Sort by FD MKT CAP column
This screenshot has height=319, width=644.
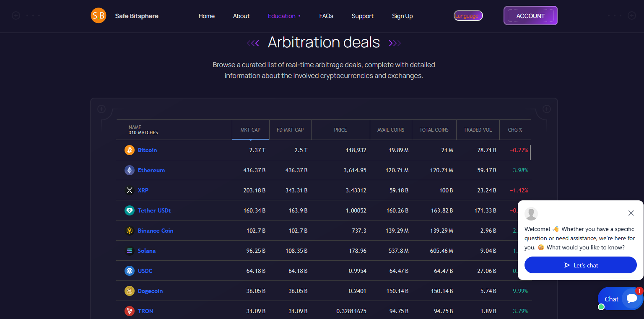tap(290, 130)
